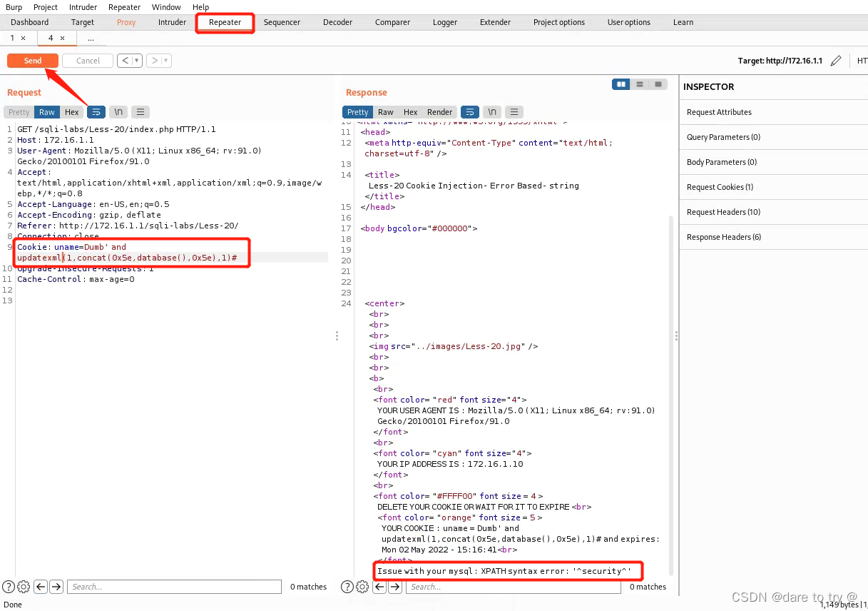
Task: Close Repeater tab 1
Action: 23,38
